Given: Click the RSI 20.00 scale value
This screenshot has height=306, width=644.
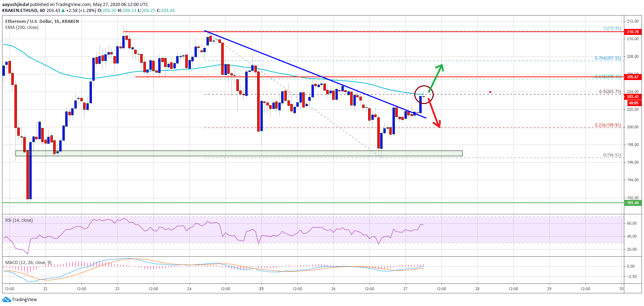Looking at the screenshot, I should tap(632, 249).
